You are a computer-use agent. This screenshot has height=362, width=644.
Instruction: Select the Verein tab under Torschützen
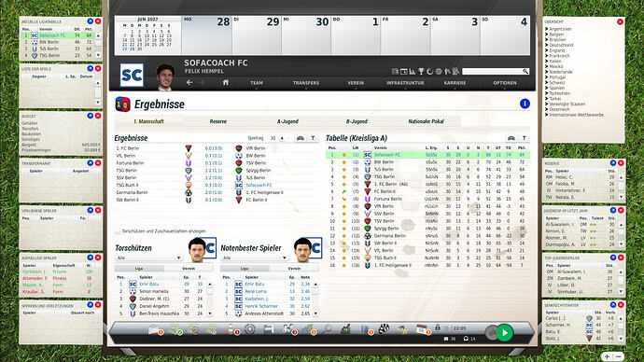[189, 269]
